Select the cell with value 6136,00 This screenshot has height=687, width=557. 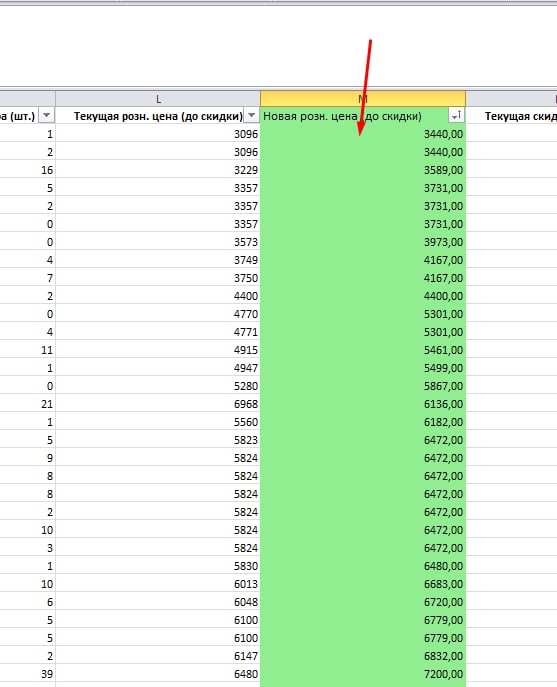click(363, 404)
